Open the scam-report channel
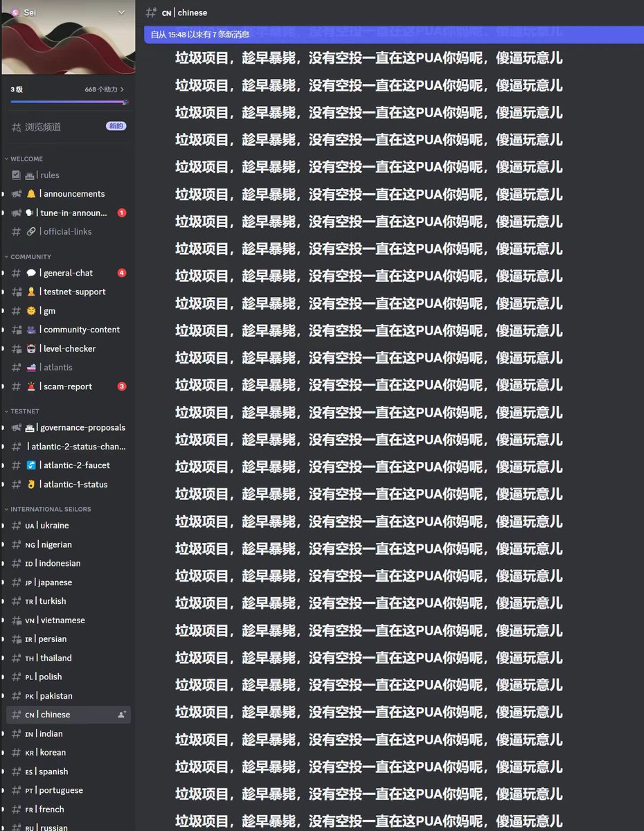This screenshot has width=644, height=831. pos(68,386)
